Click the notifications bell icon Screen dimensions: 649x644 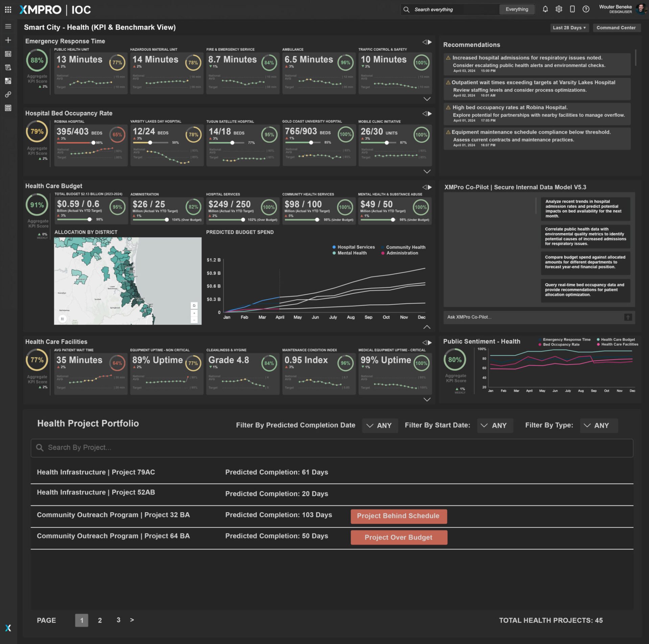coord(545,9)
